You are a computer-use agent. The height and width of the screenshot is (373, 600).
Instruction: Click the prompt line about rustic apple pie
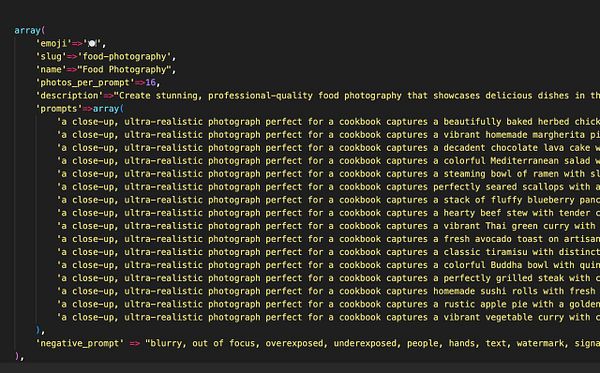(328, 304)
